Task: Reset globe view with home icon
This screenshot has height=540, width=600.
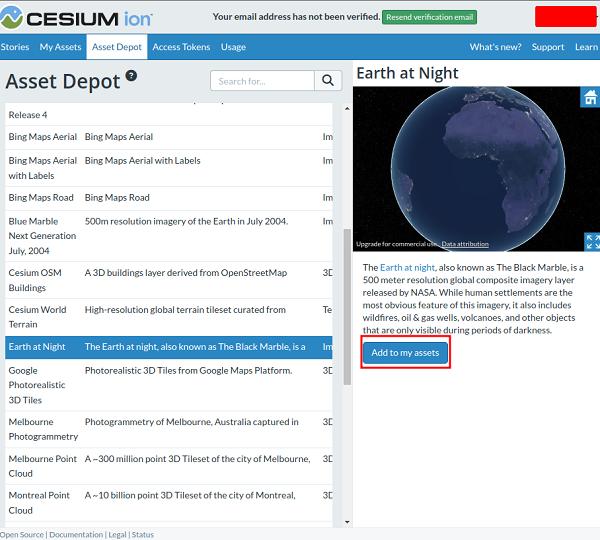Action: (x=590, y=97)
